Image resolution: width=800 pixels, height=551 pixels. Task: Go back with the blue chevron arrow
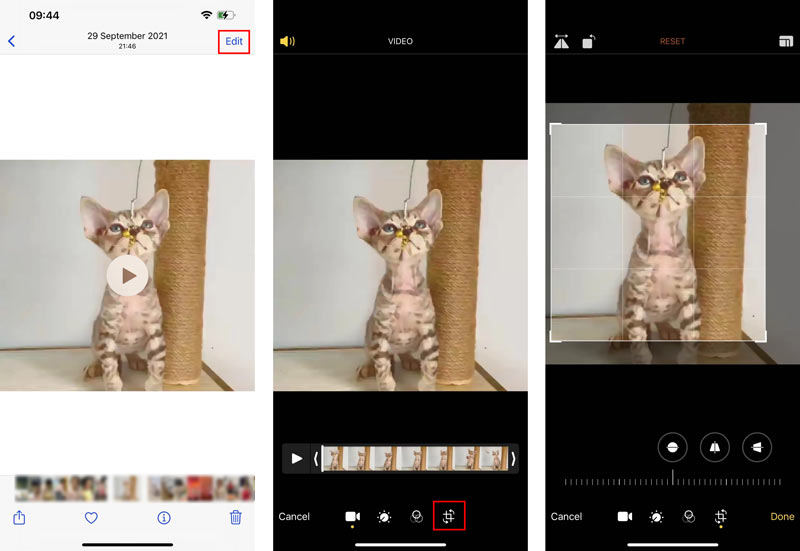12,41
